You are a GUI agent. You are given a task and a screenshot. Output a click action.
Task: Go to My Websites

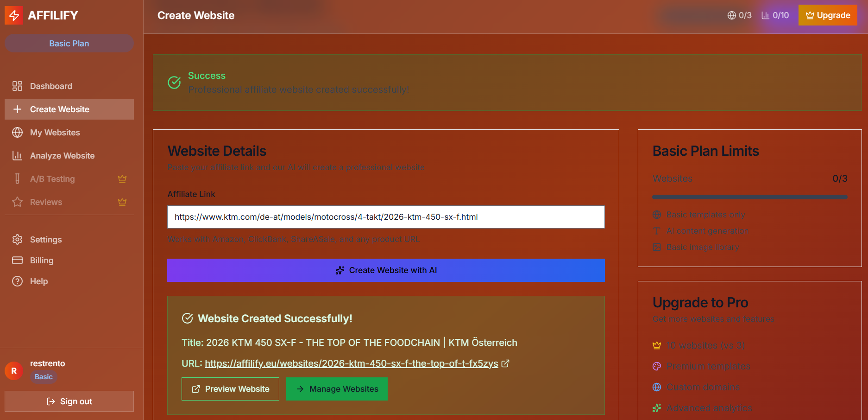(55, 133)
